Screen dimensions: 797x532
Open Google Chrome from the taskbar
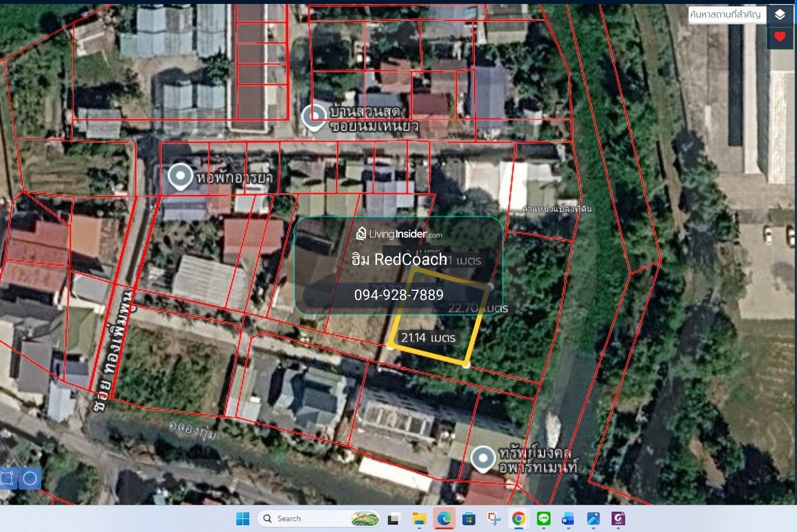(518, 518)
